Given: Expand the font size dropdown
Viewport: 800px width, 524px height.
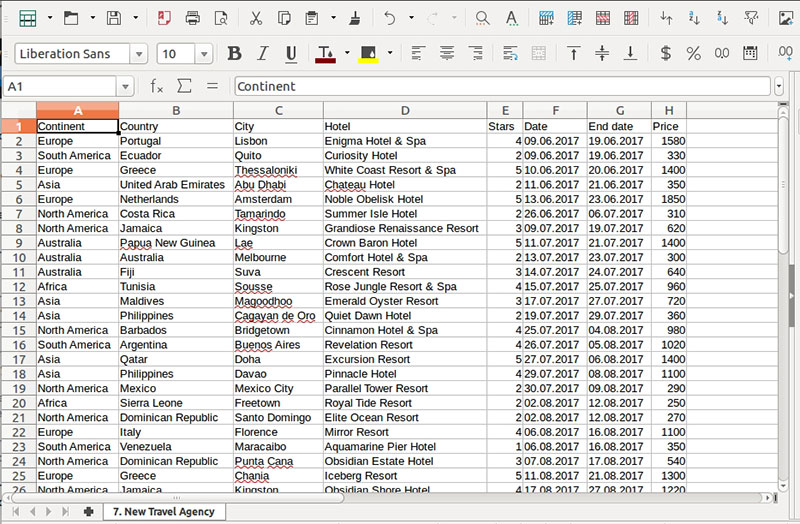Looking at the screenshot, I should (x=204, y=54).
